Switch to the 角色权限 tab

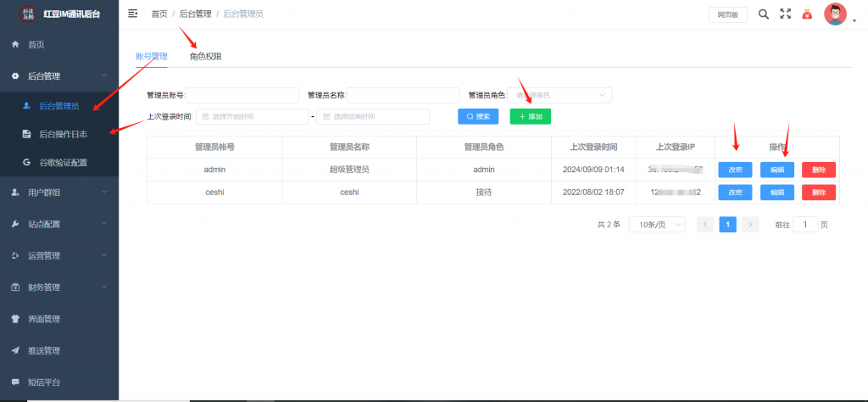pos(206,57)
